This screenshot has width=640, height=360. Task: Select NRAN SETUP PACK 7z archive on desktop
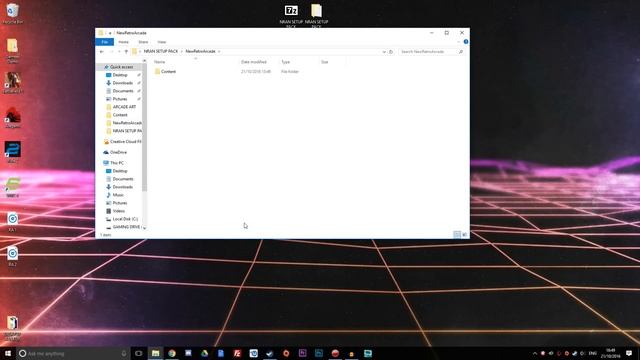point(291,16)
